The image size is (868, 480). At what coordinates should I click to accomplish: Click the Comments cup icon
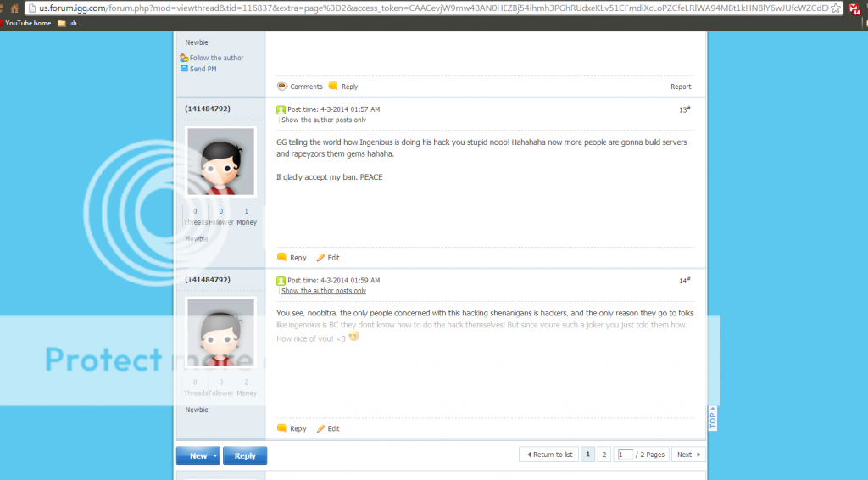click(282, 87)
